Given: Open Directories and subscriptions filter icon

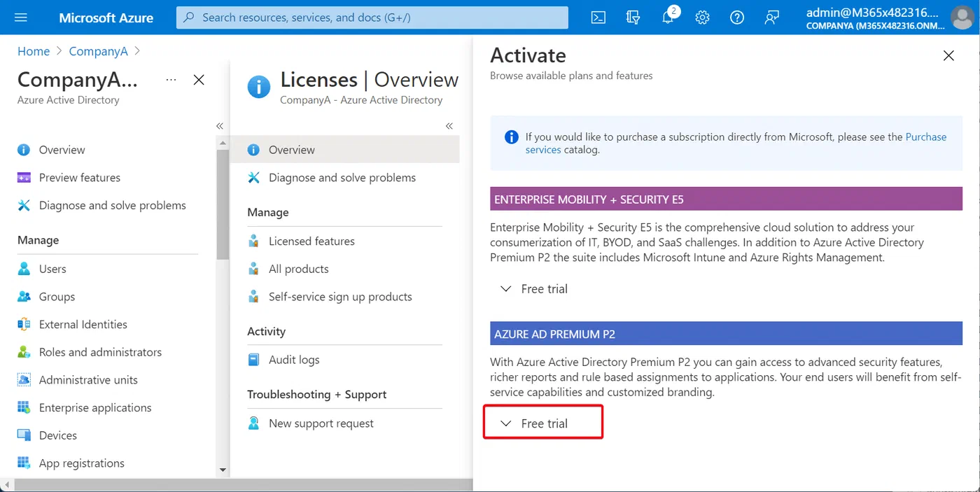Looking at the screenshot, I should click(x=633, y=17).
